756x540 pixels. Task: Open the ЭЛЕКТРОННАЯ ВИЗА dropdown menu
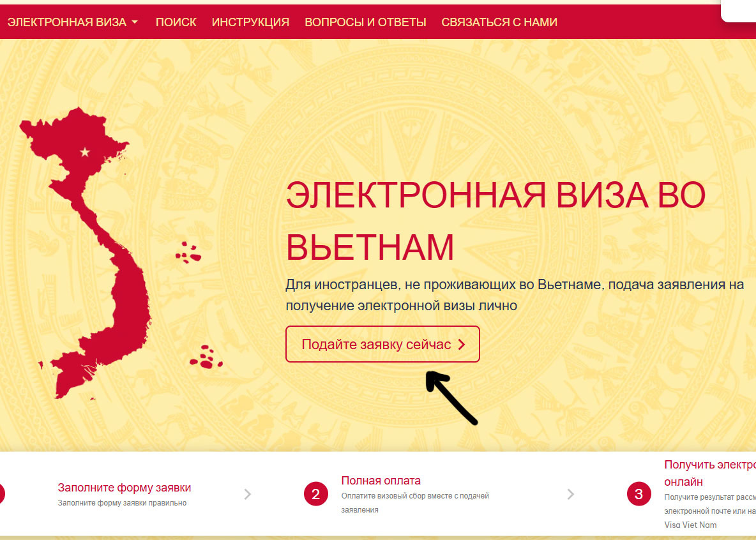(x=72, y=22)
